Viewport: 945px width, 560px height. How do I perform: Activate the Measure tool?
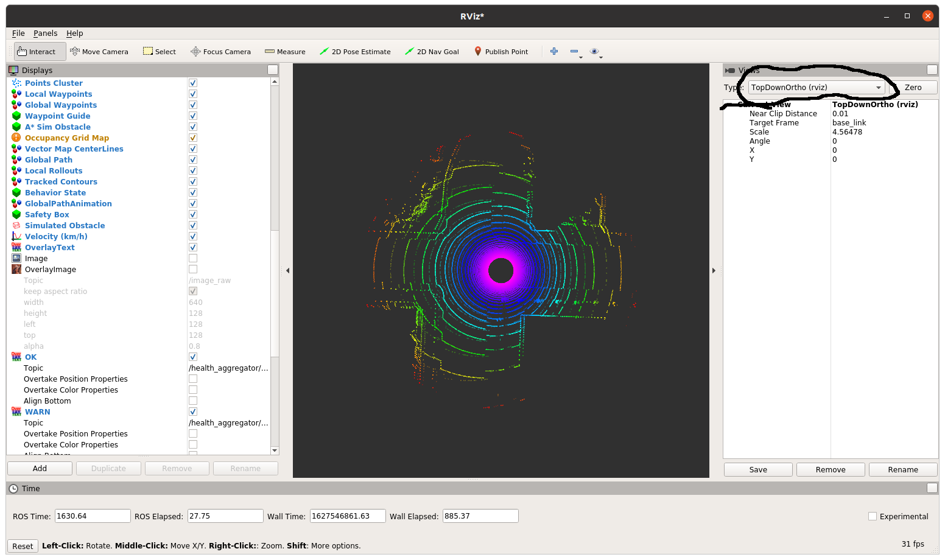click(x=284, y=51)
